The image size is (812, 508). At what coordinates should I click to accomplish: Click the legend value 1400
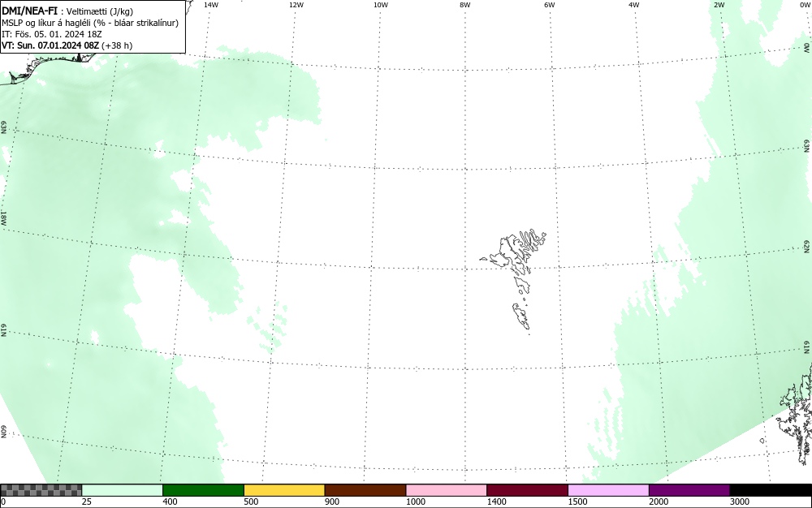click(497, 502)
